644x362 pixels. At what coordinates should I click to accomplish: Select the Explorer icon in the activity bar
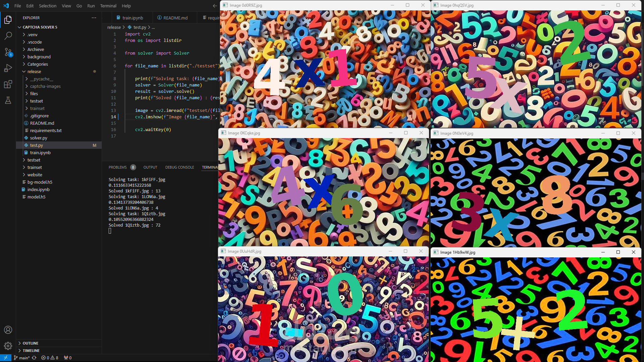click(x=8, y=20)
